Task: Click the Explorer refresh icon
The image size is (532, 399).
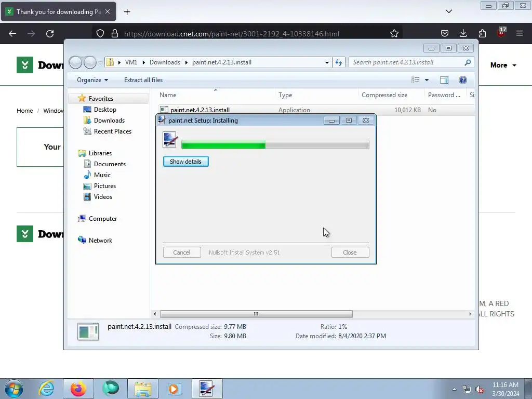Action: click(x=339, y=62)
